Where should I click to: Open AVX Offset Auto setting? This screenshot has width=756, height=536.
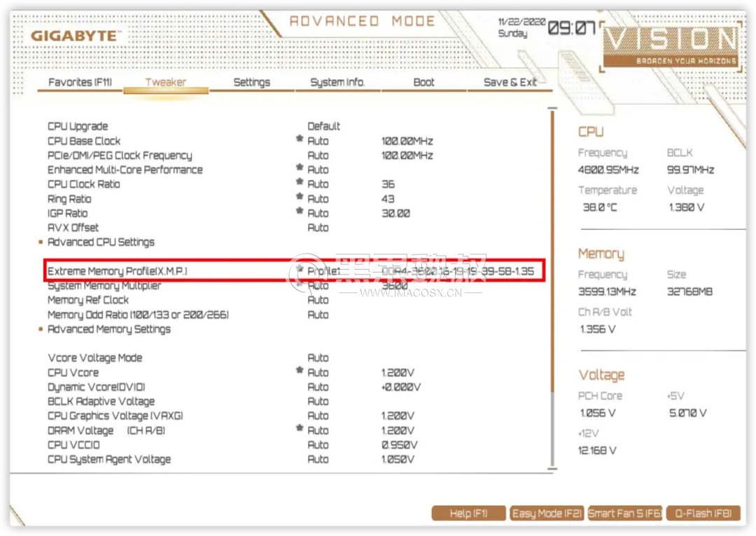coord(318,228)
